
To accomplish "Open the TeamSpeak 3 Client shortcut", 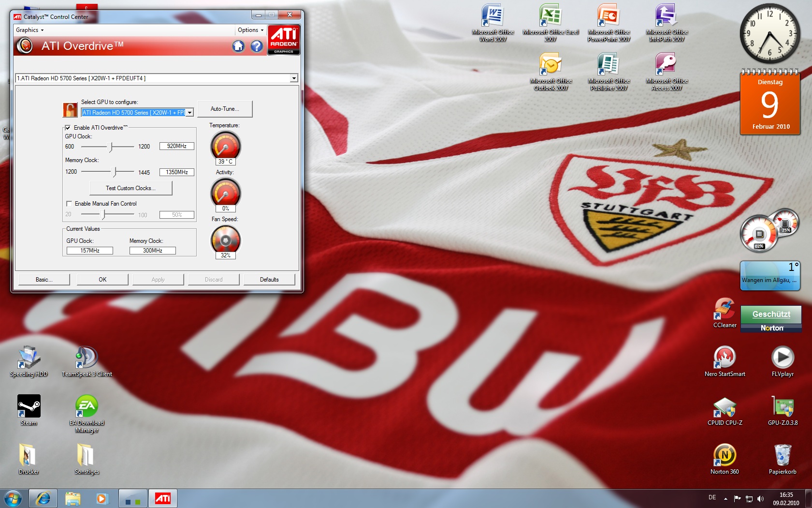I will [x=87, y=361].
